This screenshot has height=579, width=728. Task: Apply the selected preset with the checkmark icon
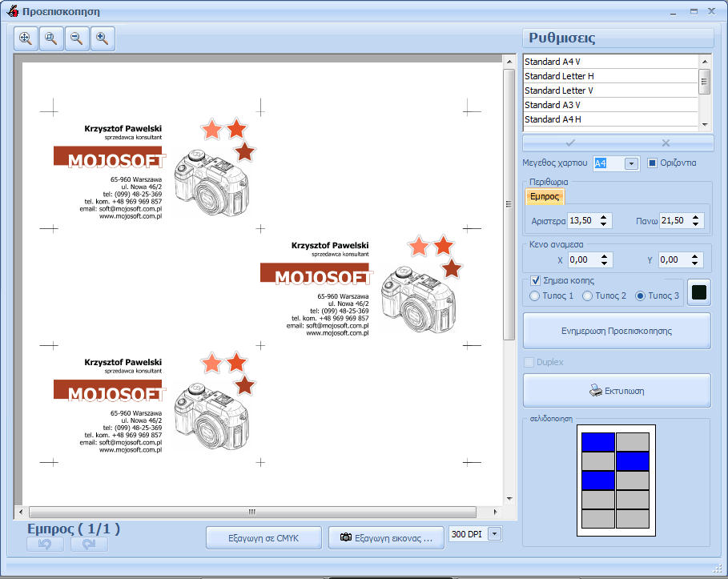[570, 143]
